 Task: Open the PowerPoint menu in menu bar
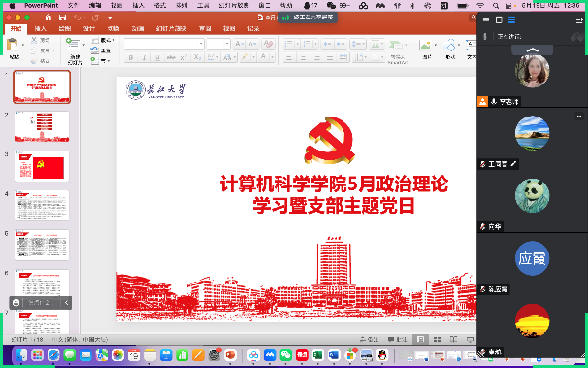point(42,5)
